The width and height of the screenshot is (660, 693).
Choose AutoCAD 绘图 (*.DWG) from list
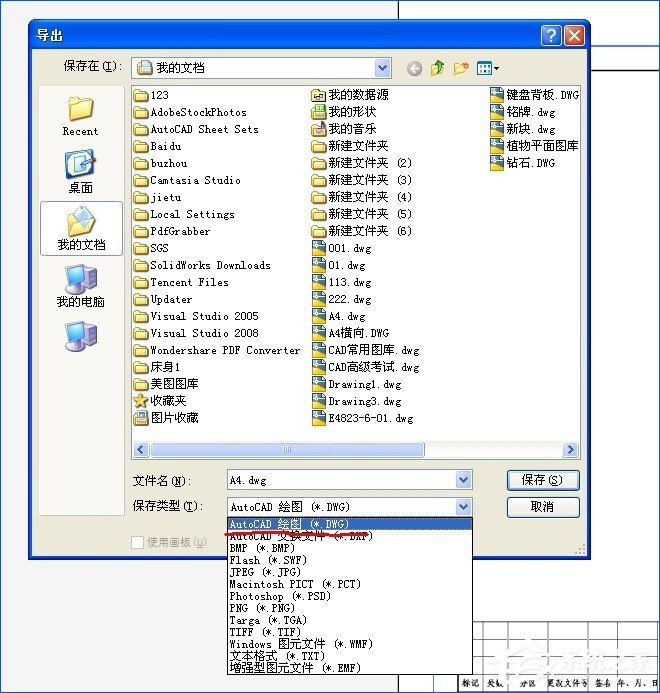pyautogui.click(x=350, y=524)
